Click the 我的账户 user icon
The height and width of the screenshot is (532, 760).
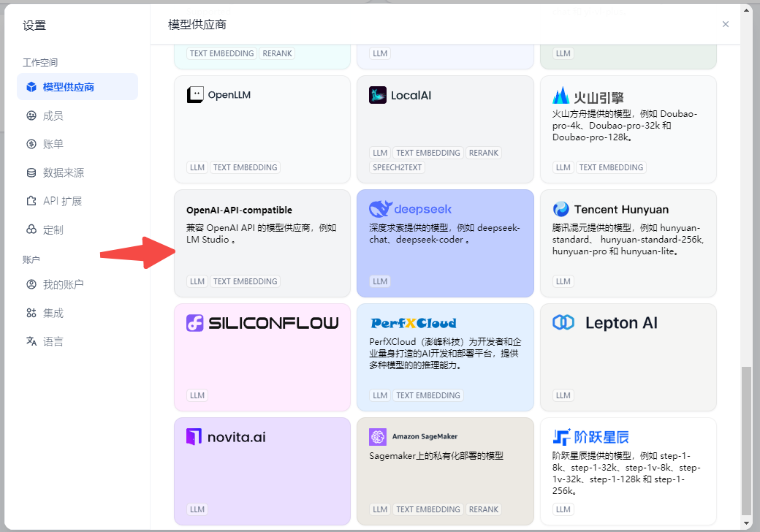pyautogui.click(x=31, y=284)
